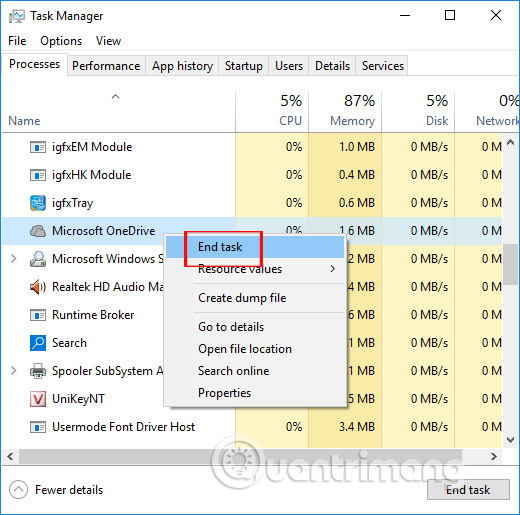Click the 1.0 MB memory value
Screen dimensions: 520x515
357,147
